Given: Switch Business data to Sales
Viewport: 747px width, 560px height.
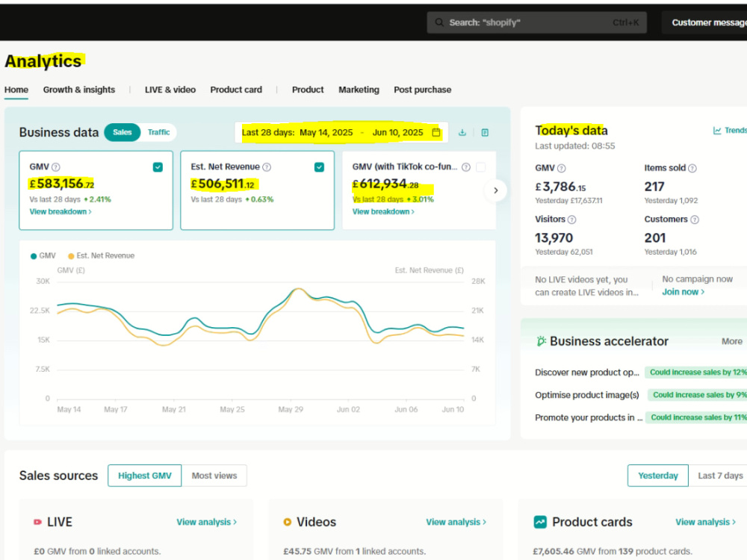Looking at the screenshot, I should tap(122, 132).
